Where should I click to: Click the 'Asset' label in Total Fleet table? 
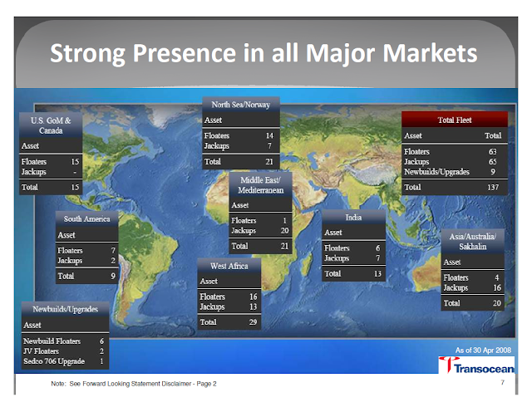[413, 135]
